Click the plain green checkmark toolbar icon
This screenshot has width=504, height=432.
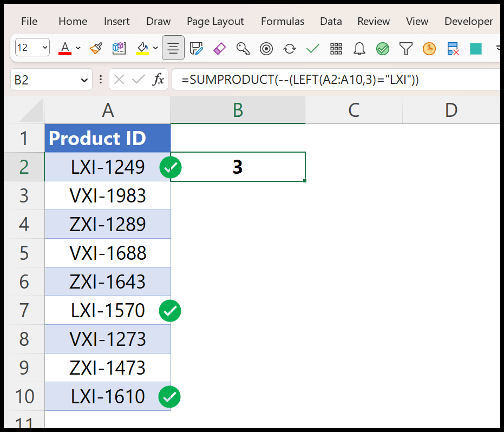pyautogui.click(x=313, y=49)
